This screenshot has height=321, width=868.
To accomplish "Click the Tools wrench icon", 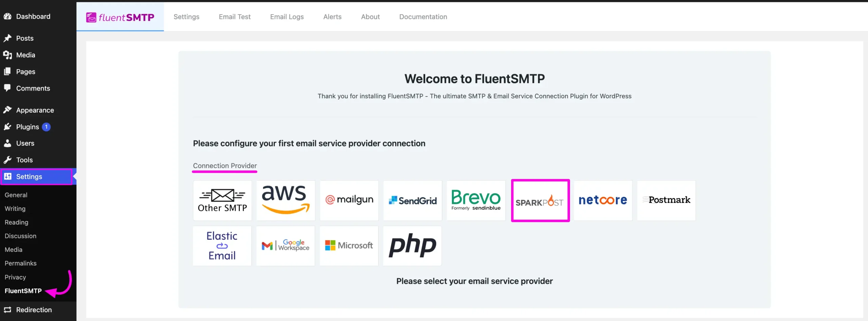I will tap(7, 160).
